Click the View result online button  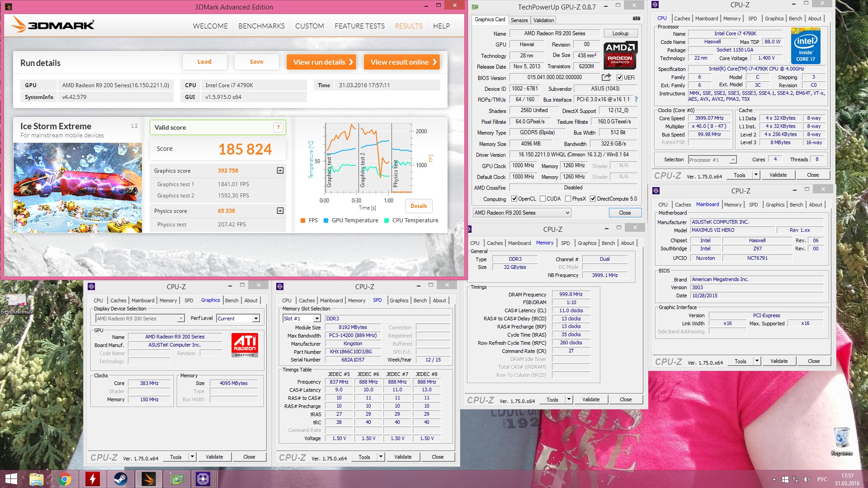pyautogui.click(x=402, y=62)
